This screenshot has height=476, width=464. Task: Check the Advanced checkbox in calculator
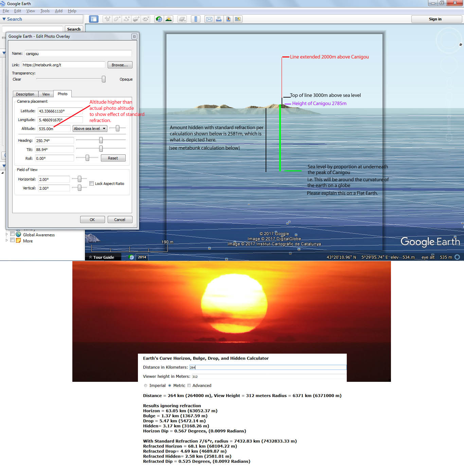(189, 386)
